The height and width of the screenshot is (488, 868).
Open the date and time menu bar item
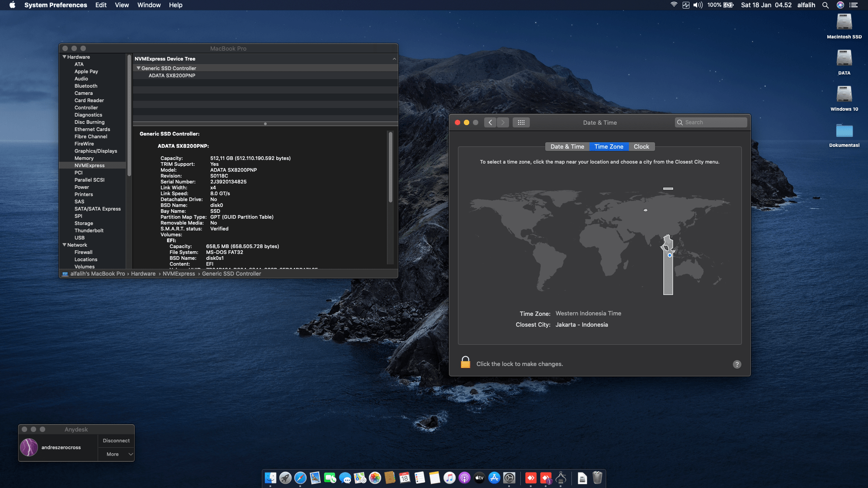tap(766, 5)
